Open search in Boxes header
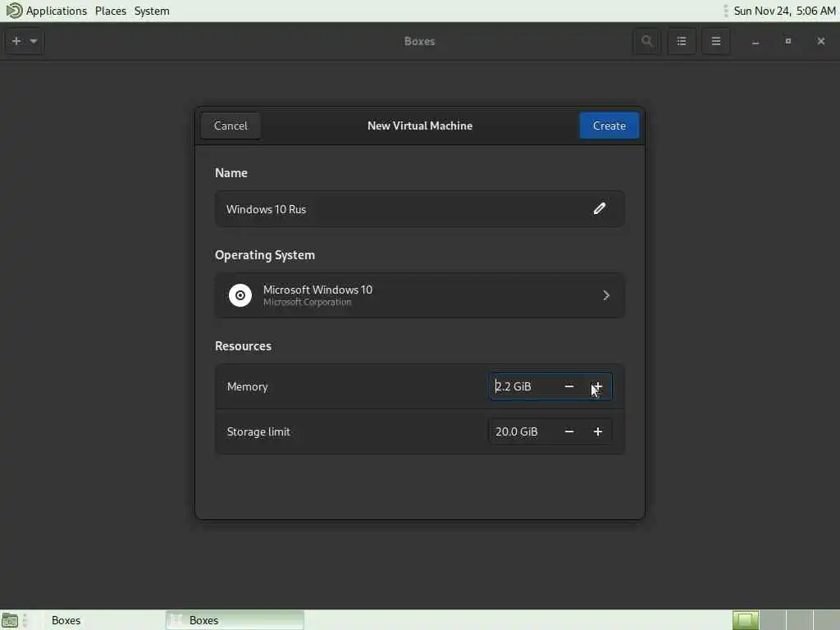 click(x=646, y=41)
